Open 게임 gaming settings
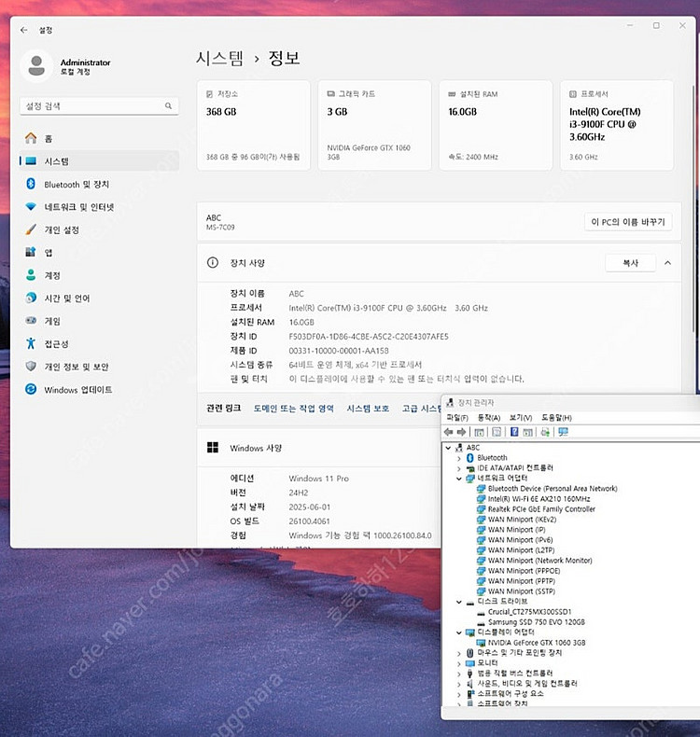The height and width of the screenshot is (737, 700). [99, 321]
